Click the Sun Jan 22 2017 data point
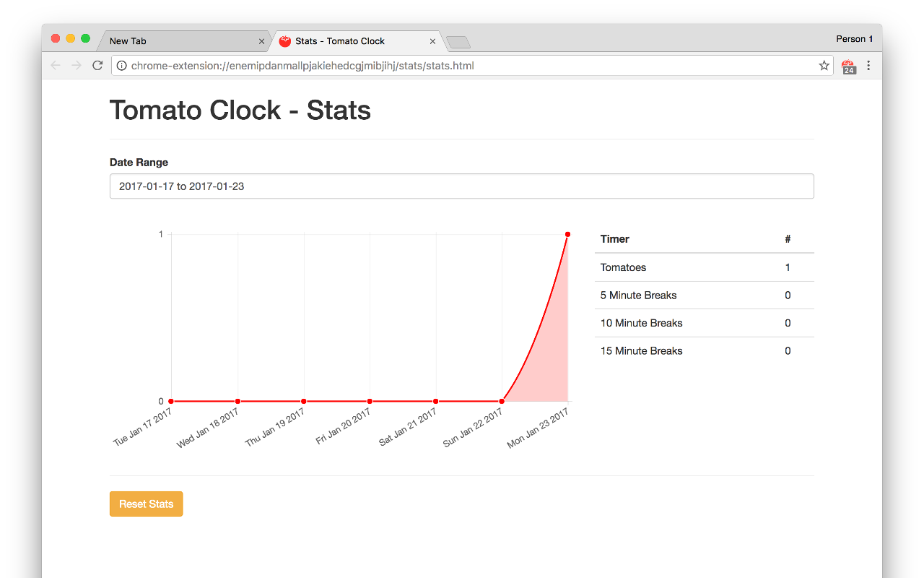Screen dimensions: 924x578 pyautogui.click(x=502, y=401)
